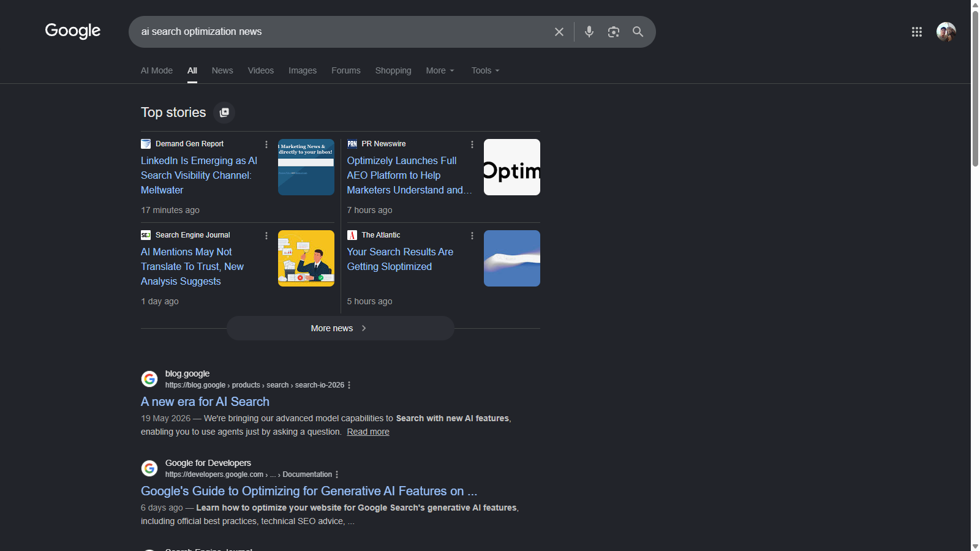Click the blog.google URL breadcrumb
The image size is (980, 551).
[255, 385]
